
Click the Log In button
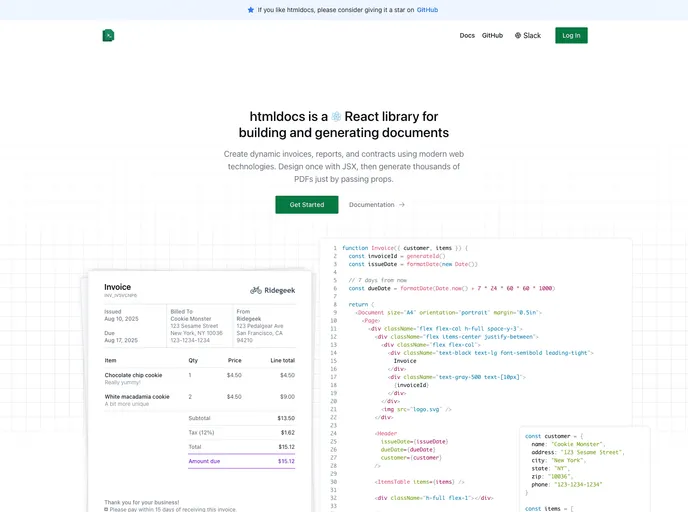(x=571, y=36)
